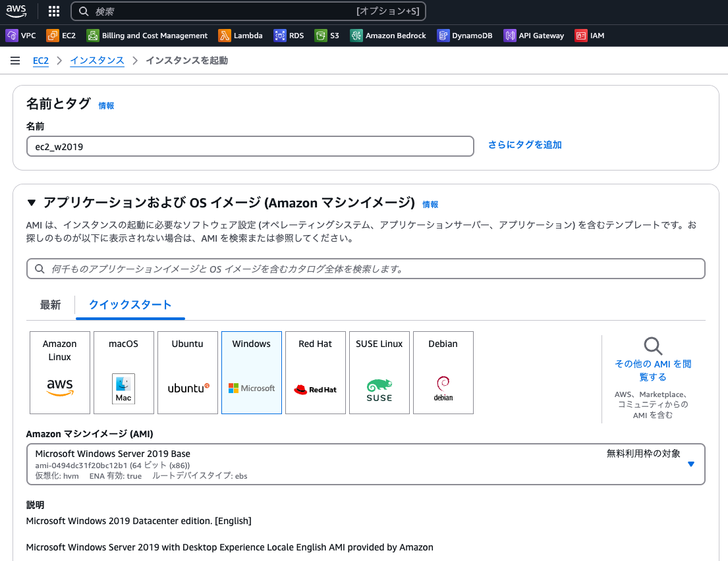The width and height of the screenshot is (728, 561).
Task: Select the Red Hat AMI tile
Action: (x=316, y=373)
